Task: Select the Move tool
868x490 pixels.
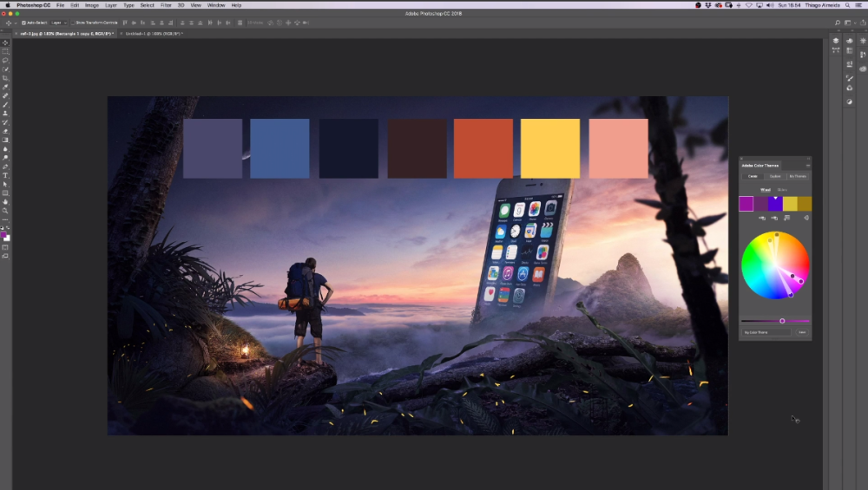Action: [x=5, y=42]
